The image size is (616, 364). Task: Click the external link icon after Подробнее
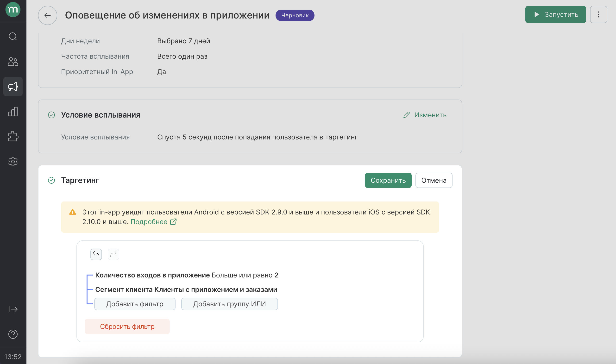(x=173, y=222)
